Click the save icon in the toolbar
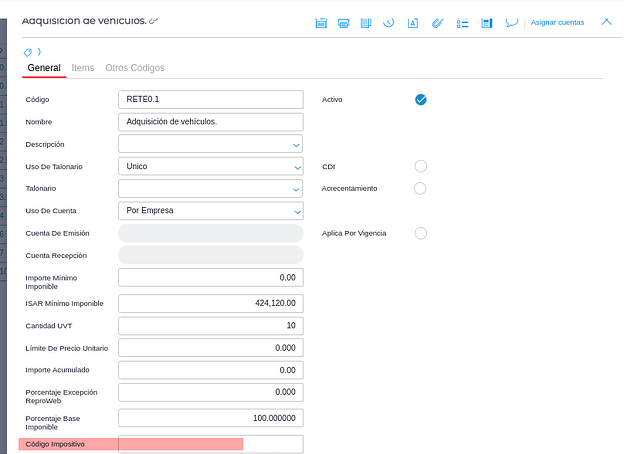624x454 pixels. coord(321,22)
